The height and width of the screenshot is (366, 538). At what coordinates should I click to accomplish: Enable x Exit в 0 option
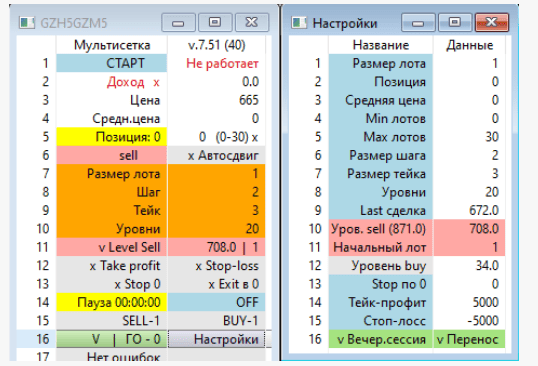click(x=217, y=284)
